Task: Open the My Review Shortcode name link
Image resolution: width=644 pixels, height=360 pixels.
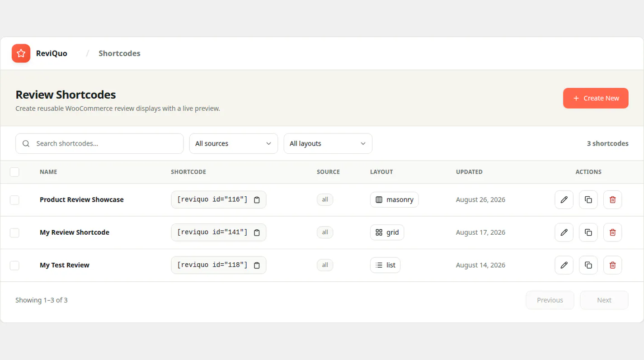Action: point(75,232)
